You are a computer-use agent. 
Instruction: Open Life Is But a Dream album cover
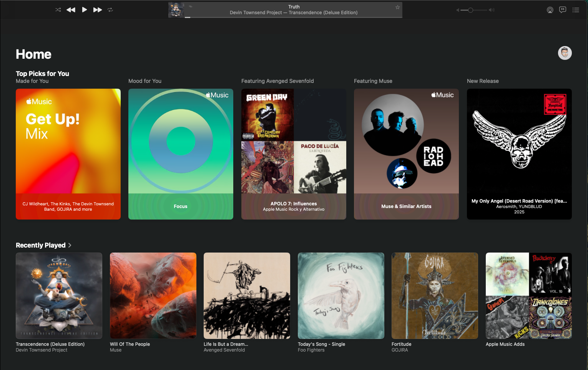click(x=247, y=296)
